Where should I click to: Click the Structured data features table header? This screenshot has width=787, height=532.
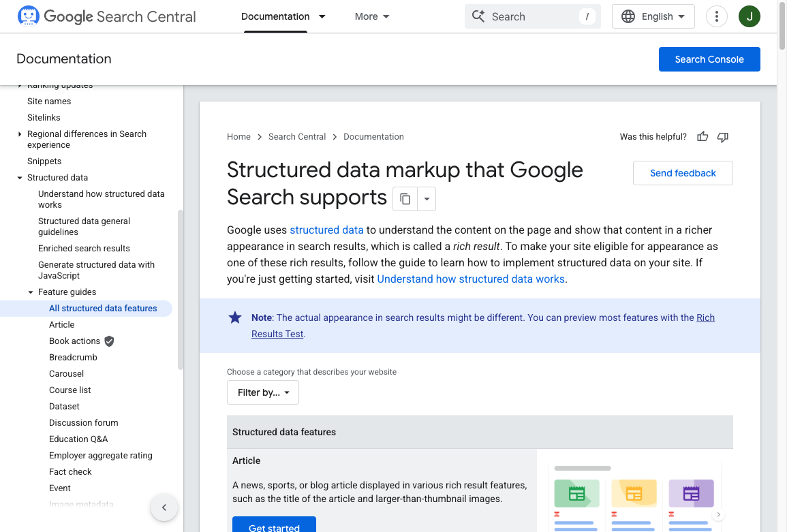tap(480, 432)
